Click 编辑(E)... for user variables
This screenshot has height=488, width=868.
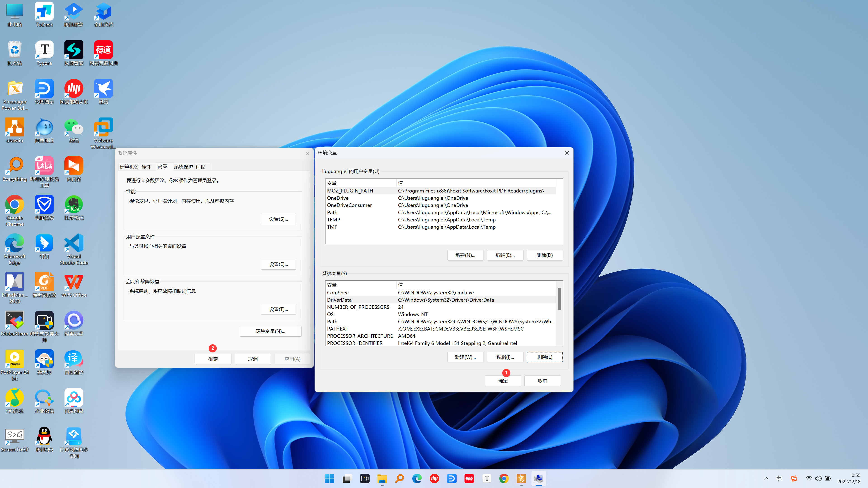(x=505, y=255)
